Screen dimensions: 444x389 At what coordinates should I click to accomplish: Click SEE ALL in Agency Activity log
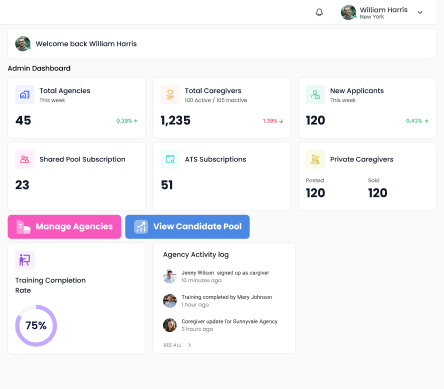click(x=172, y=345)
